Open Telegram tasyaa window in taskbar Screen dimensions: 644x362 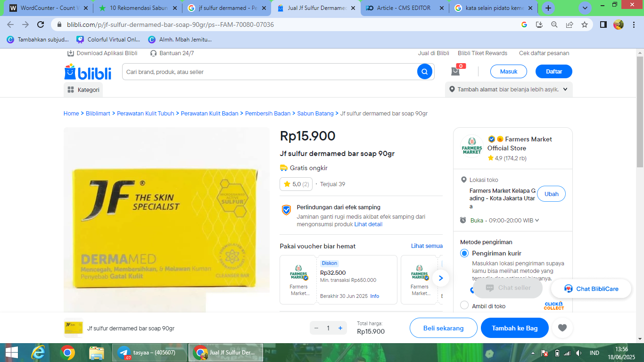(x=149, y=353)
